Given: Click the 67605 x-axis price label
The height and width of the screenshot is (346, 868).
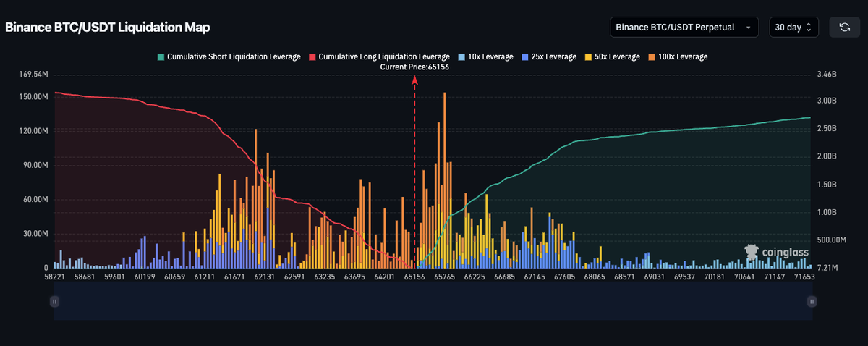Looking at the screenshot, I should click(564, 277).
